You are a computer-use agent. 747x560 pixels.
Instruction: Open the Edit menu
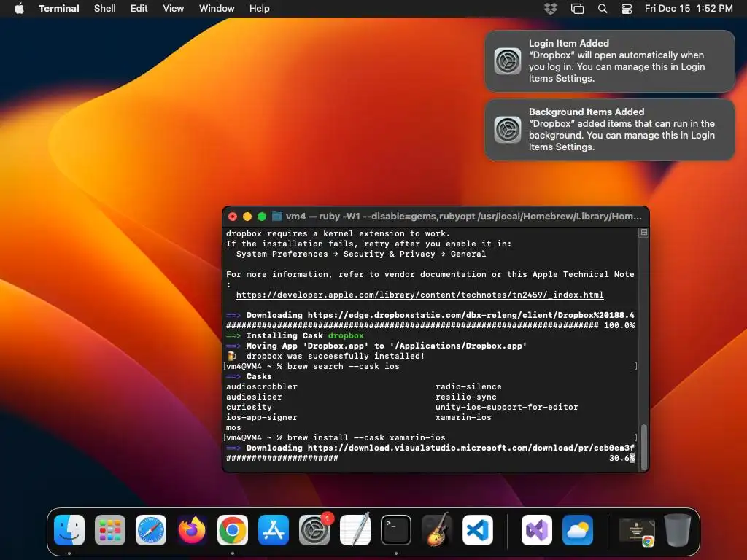click(139, 9)
